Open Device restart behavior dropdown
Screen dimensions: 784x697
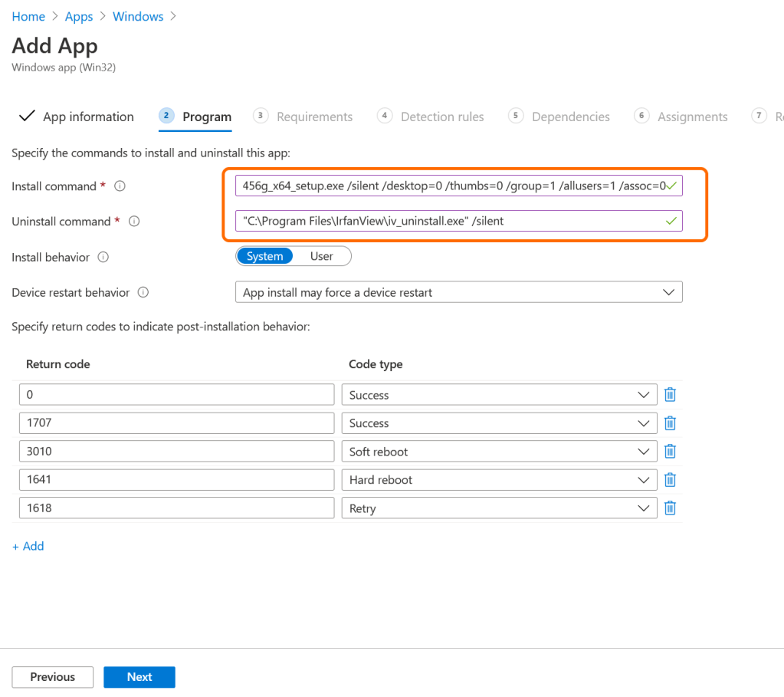point(458,292)
